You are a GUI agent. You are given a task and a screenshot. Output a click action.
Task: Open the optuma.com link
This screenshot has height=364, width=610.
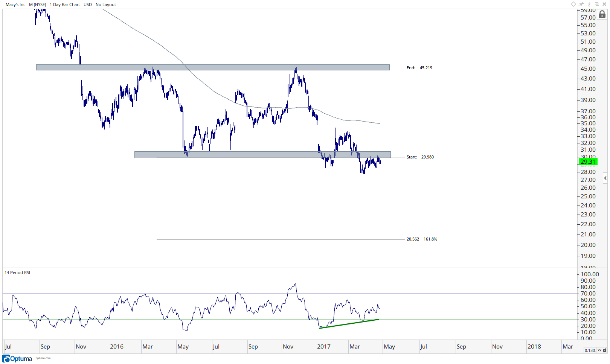(x=43, y=358)
